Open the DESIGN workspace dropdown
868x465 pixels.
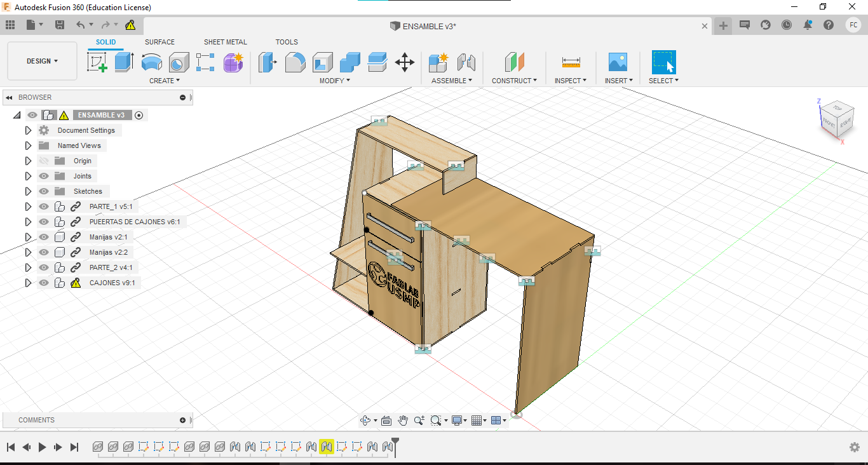pyautogui.click(x=42, y=61)
